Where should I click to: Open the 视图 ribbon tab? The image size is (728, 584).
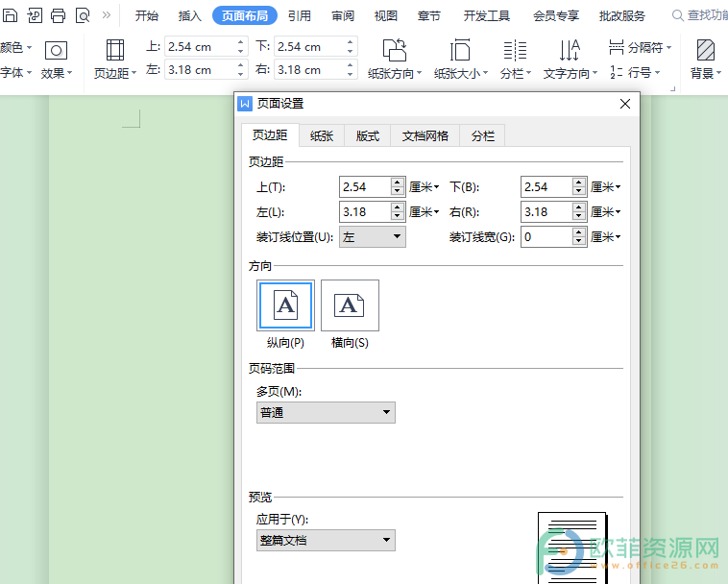386,15
